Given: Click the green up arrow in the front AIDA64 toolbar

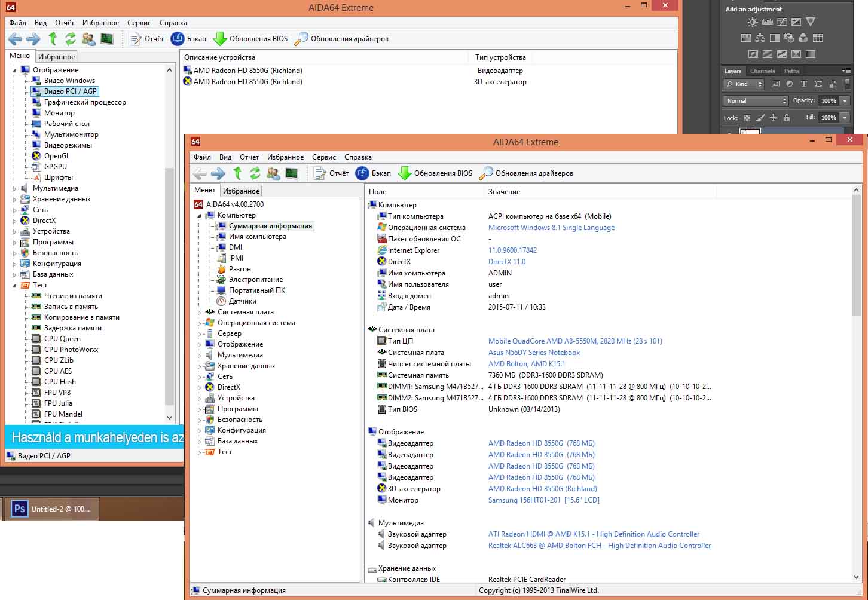Looking at the screenshot, I should 237,173.
